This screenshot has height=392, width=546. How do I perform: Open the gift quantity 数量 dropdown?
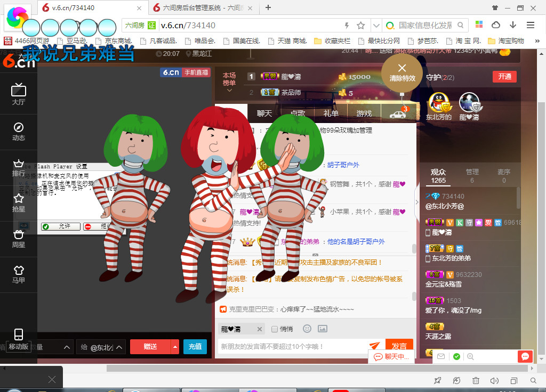(x=54, y=347)
